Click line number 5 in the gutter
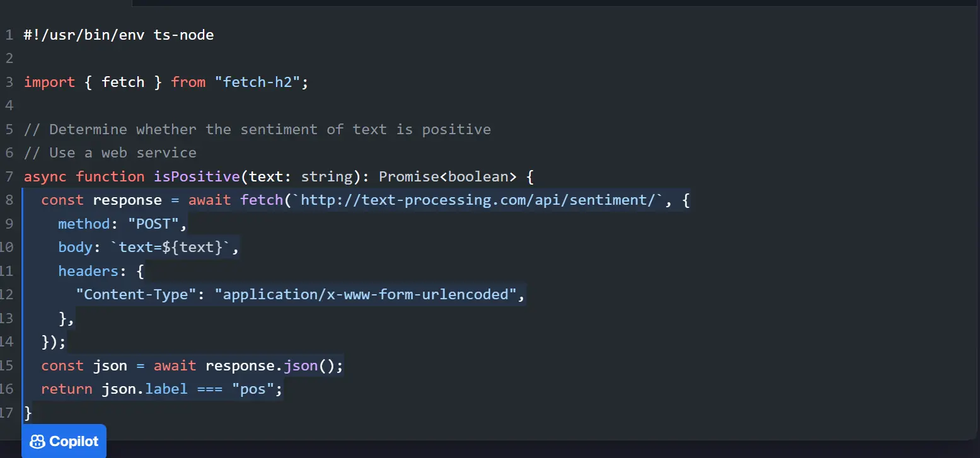The height and width of the screenshot is (458, 980). click(9, 129)
